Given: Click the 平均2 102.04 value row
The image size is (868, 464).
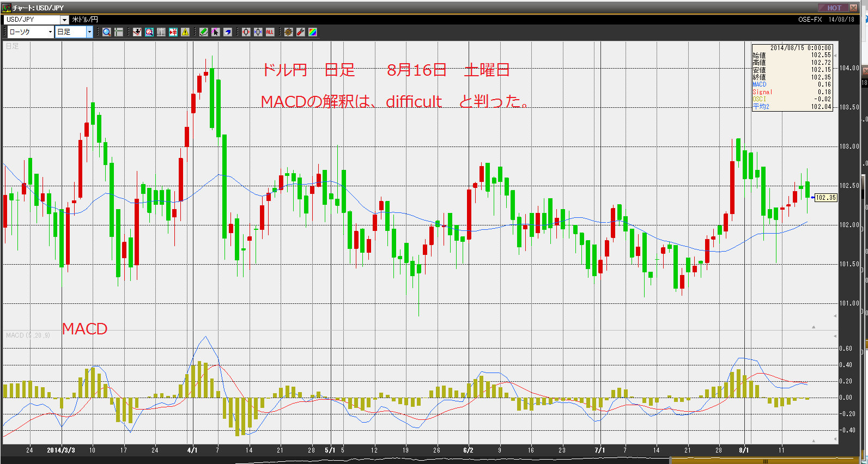Looking at the screenshot, I should pyautogui.click(x=792, y=107).
